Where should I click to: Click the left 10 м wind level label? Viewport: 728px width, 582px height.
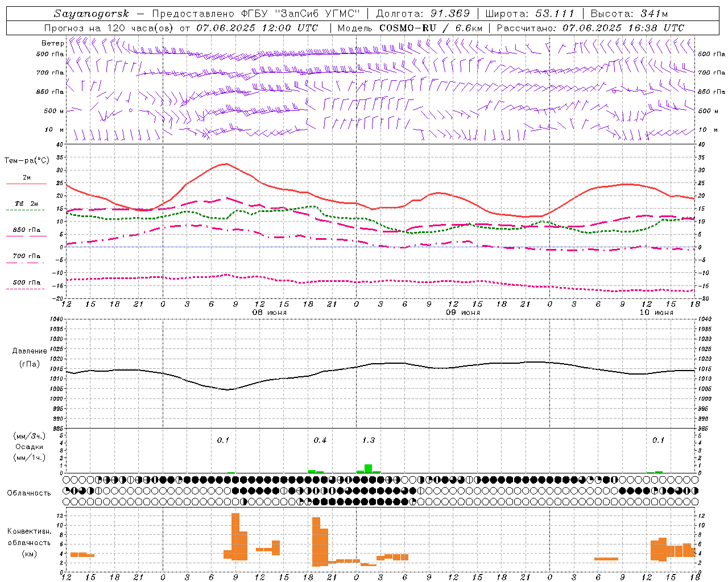(x=55, y=130)
